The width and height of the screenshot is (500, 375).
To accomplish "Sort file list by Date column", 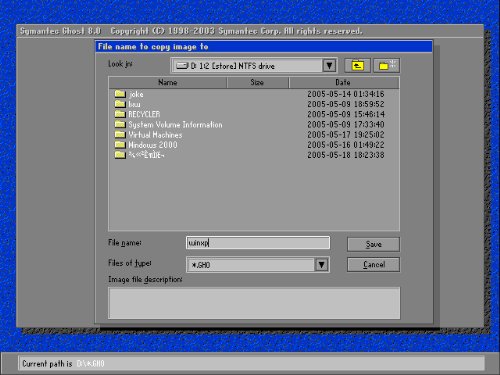I will (344, 82).
